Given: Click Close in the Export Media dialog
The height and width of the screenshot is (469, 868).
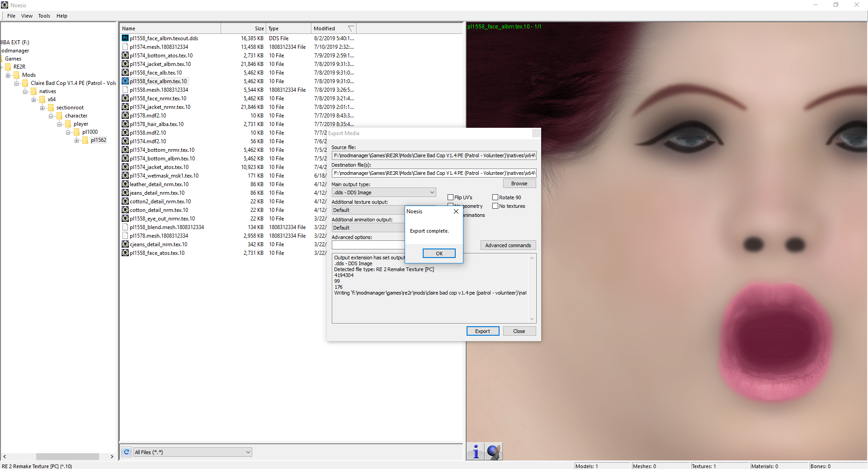Looking at the screenshot, I should click(519, 331).
